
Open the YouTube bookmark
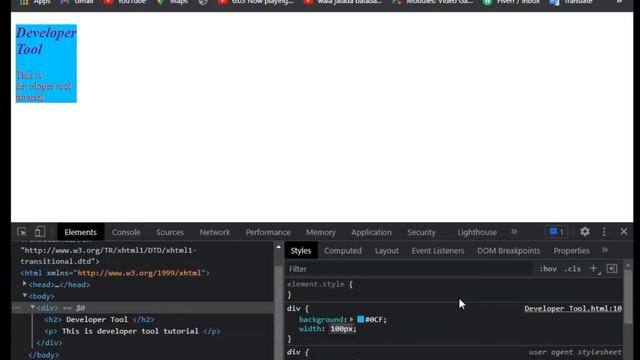(125, 2)
